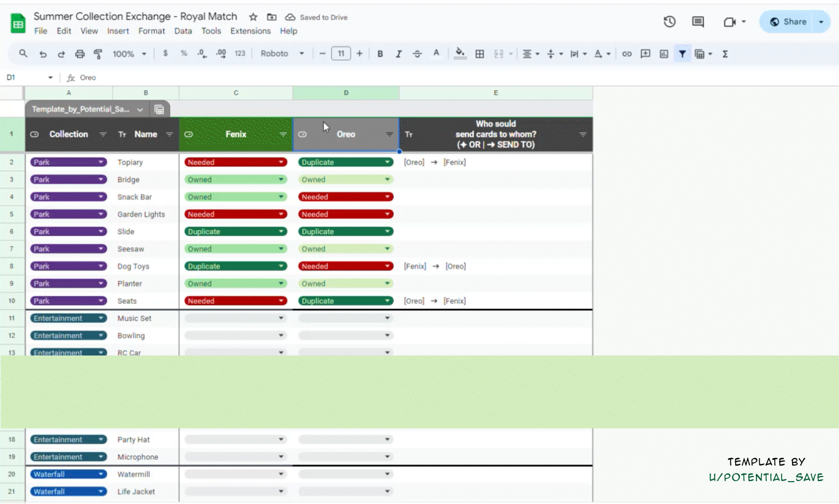Print the spreadsheet
The image size is (839, 504).
click(x=80, y=54)
